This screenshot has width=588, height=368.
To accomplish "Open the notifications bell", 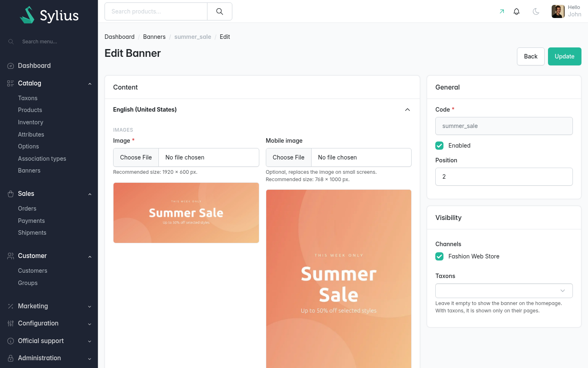I will pos(517,11).
